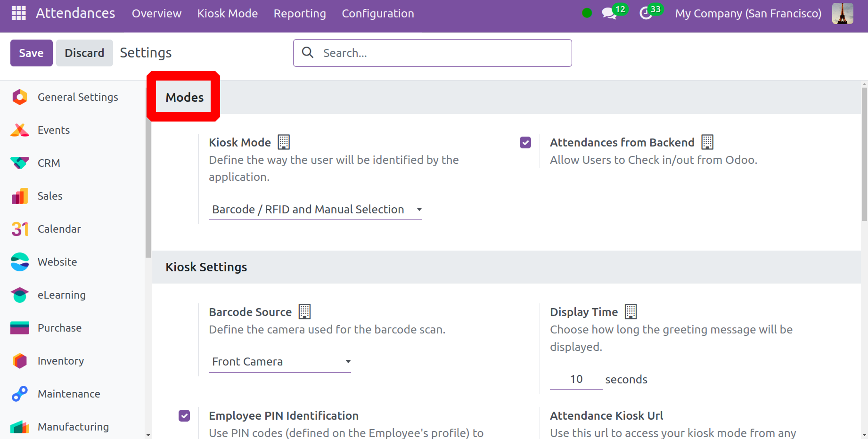Discard the settings changes
The height and width of the screenshot is (439, 868).
coord(84,53)
